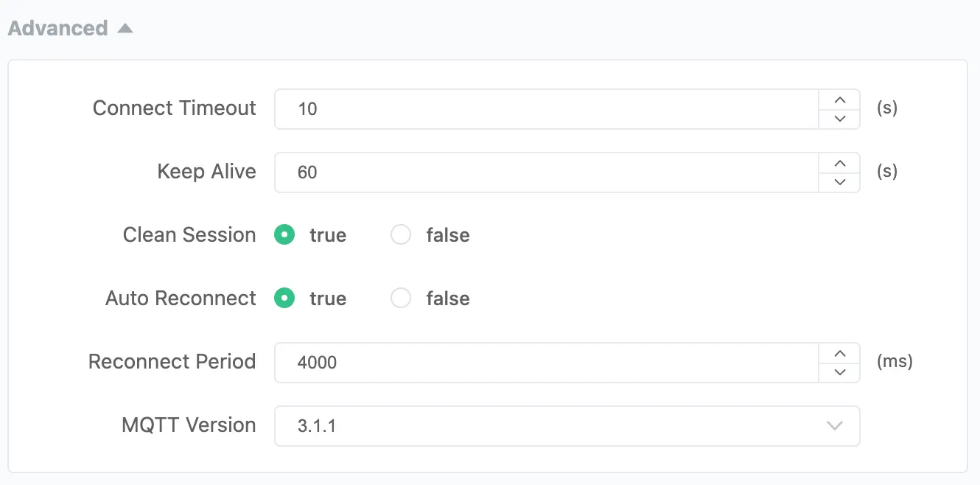Click the Keep Alive value field
This screenshot has width=980, height=485.
545,172
